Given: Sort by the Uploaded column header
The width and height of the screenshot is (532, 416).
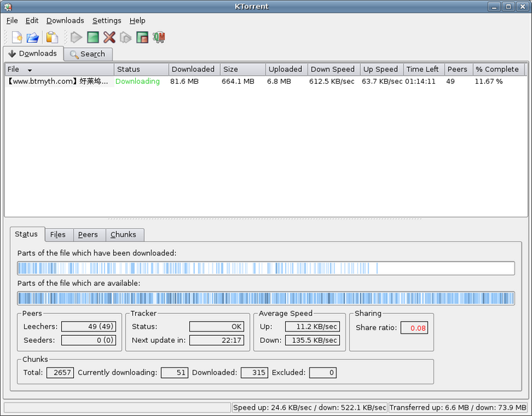Looking at the screenshot, I should [x=286, y=69].
